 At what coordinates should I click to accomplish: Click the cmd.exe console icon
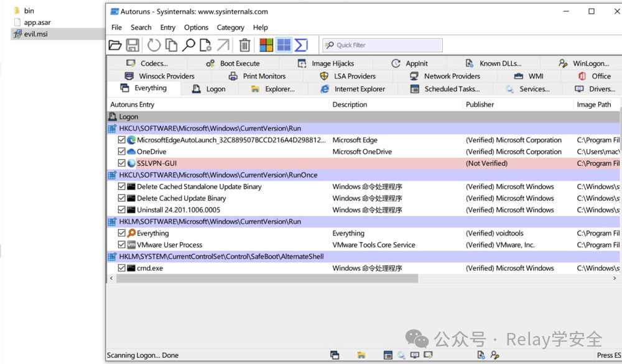click(131, 268)
